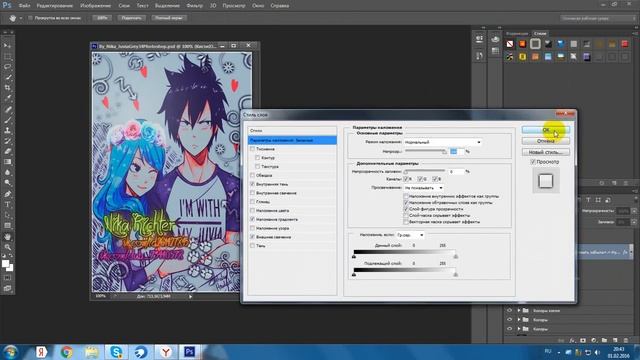Select the Rectangle shape tool
The image size is (640, 360).
[x=7, y=226]
